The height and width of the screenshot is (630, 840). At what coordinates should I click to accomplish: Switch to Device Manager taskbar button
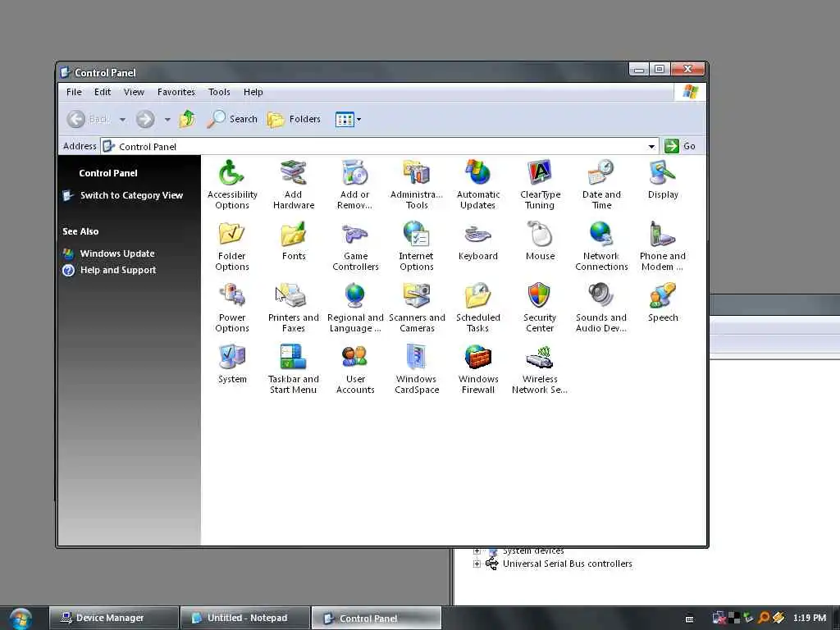click(x=113, y=618)
